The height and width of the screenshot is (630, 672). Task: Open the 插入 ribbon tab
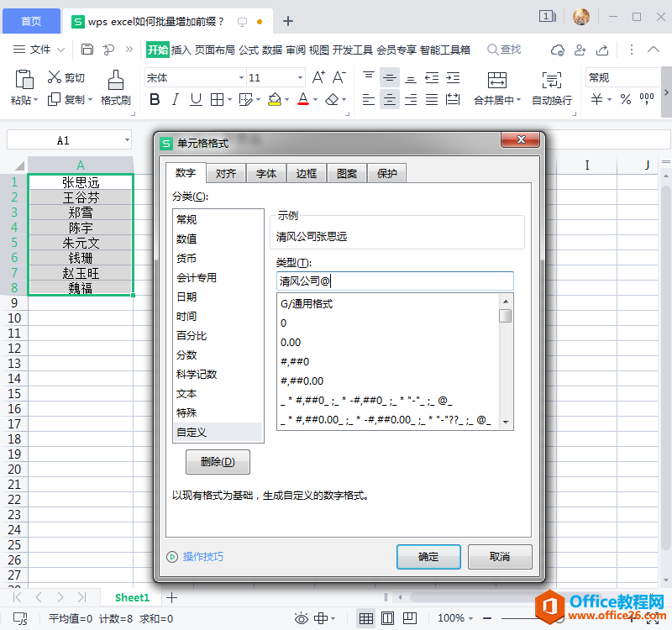[x=181, y=50]
